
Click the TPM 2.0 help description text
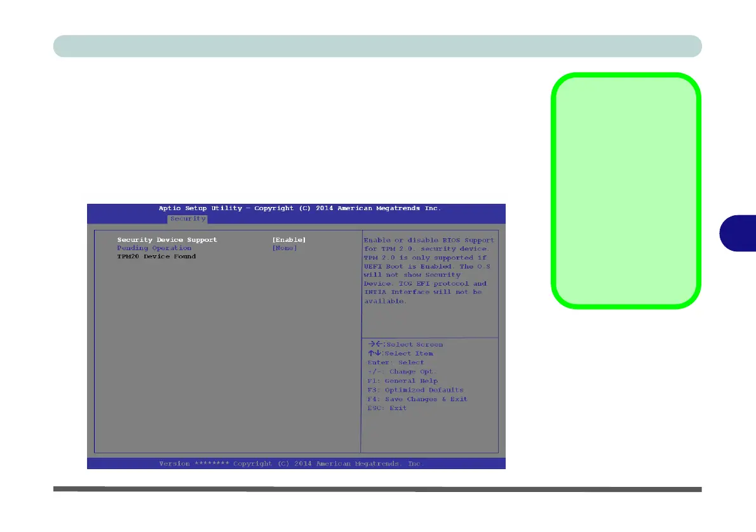(429, 270)
